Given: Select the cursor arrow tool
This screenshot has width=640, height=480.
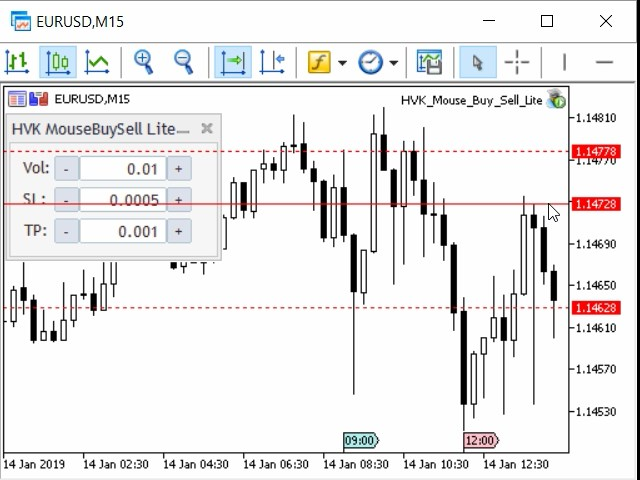Looking at the screenshot, I should [x=478, y=62].
